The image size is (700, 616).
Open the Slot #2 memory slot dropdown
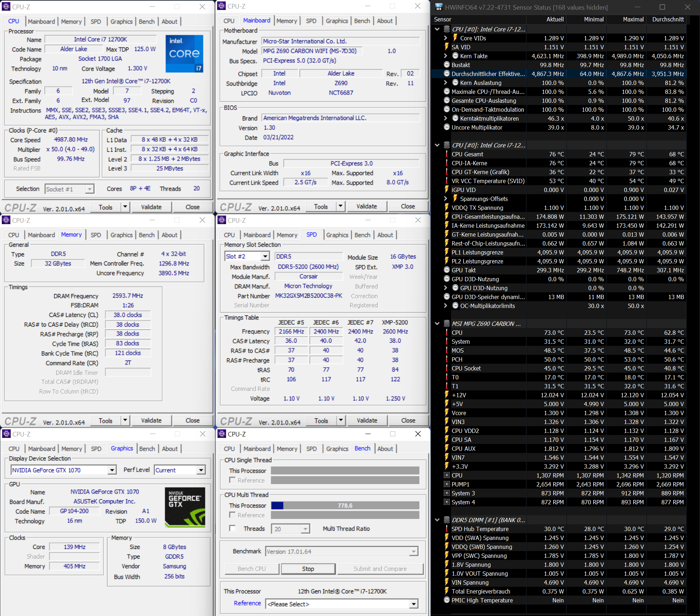pyautogui.click(x=265, y=256)
